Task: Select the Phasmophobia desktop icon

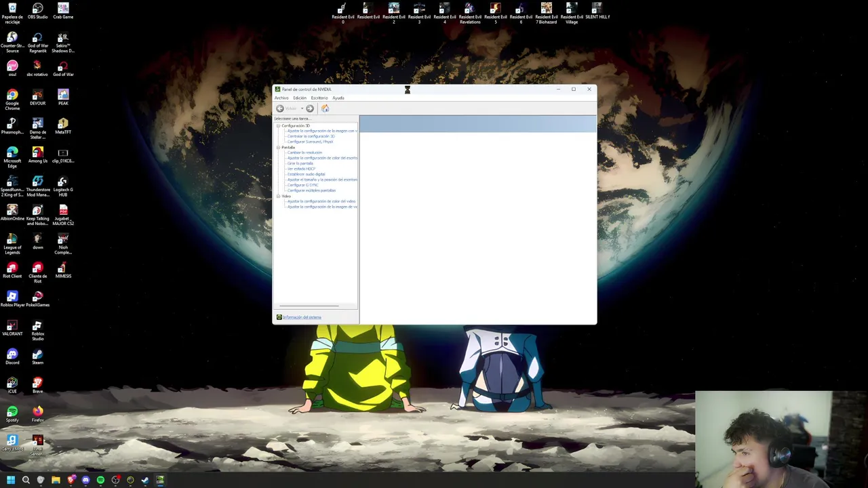Action: 12,126
